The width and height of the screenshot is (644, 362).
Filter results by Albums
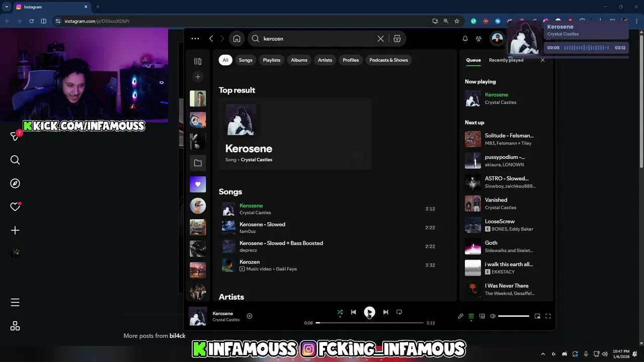click(x=299, y=60)
